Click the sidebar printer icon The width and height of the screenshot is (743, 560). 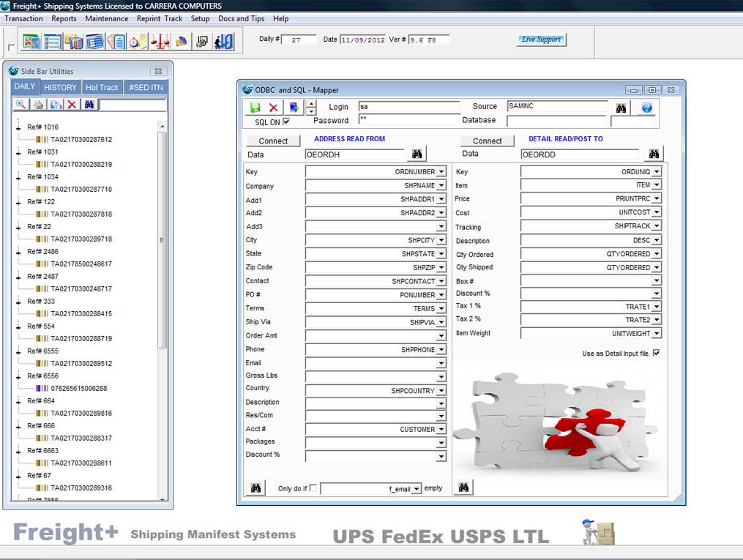[x=38, y=104]
